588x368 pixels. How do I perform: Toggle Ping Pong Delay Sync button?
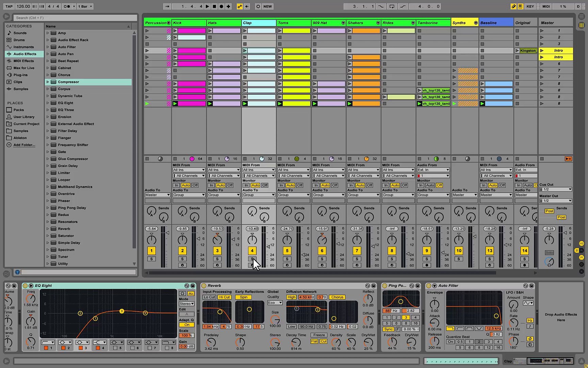click(388, 329)
